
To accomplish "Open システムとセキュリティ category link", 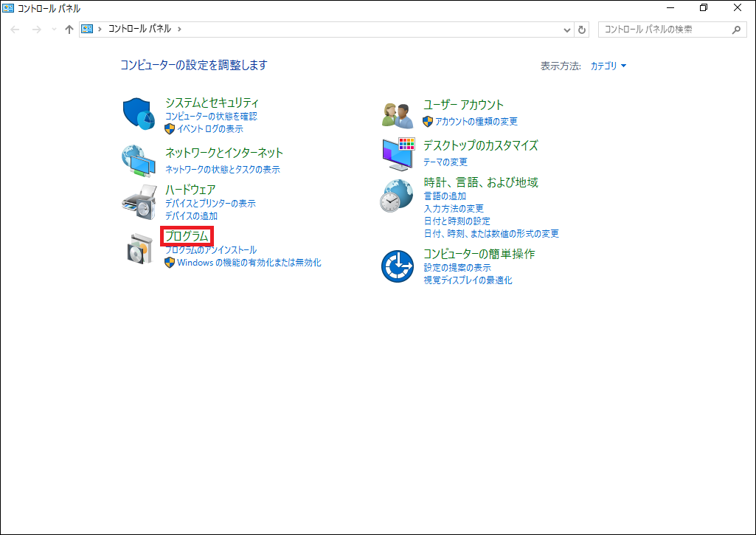I will (212, 103).
